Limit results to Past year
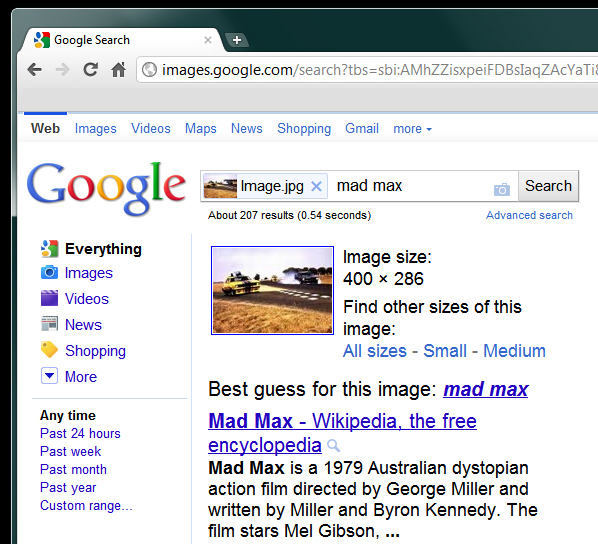 coord(68,488)
